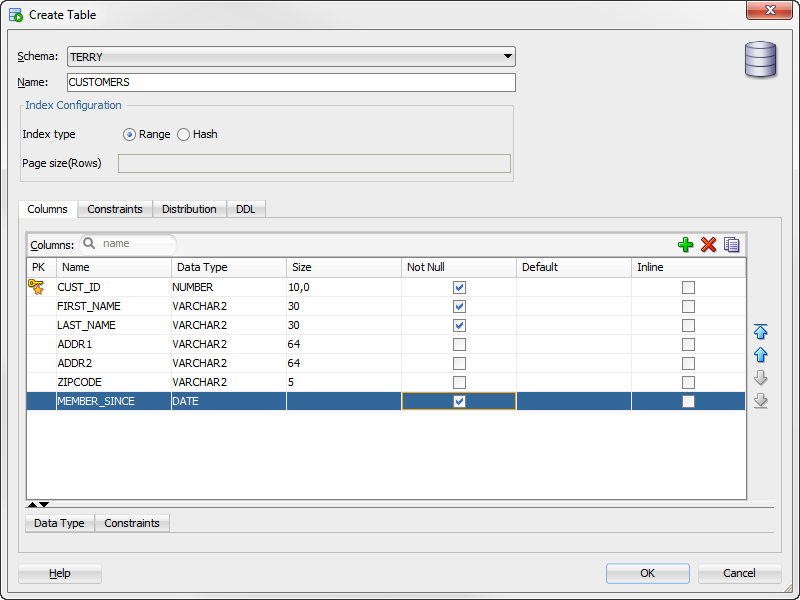Click the OK button
This screenshot has height=600, width=800.
click(x=647, y=573)
